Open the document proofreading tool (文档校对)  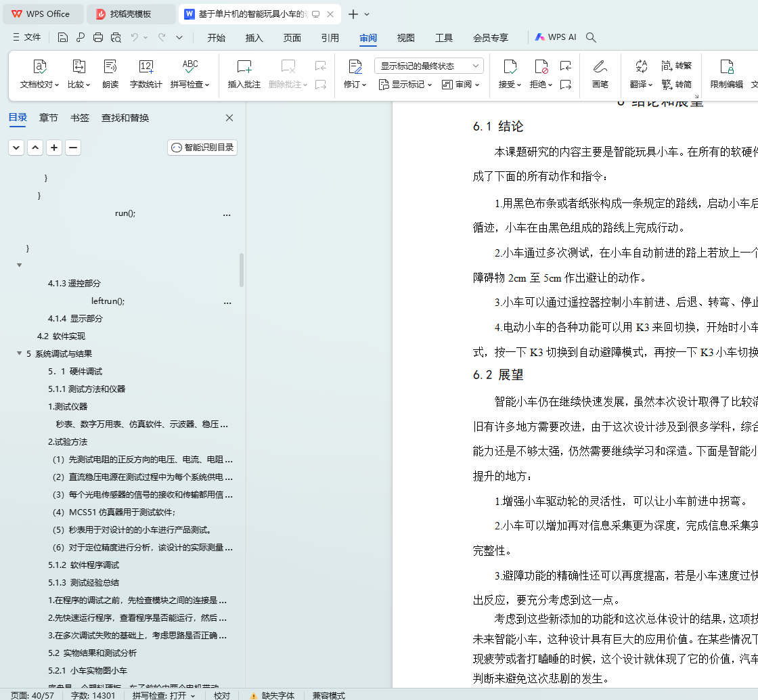click(39, 74)
